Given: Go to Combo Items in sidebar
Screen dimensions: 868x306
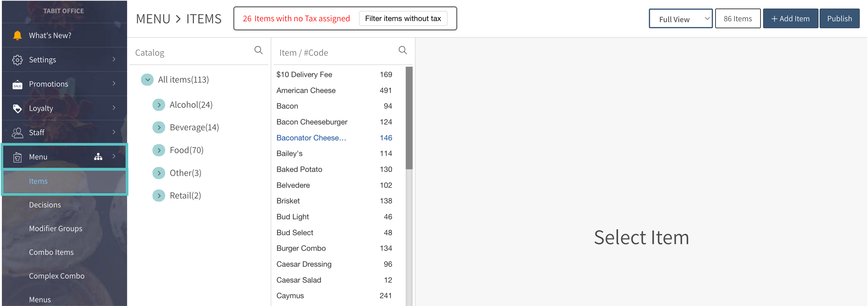Looking at the screenshot, I should tap(51, 252).
